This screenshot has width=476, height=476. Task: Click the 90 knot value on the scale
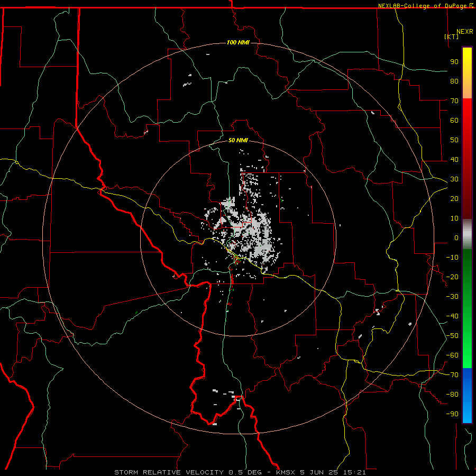tap(454, 62)
